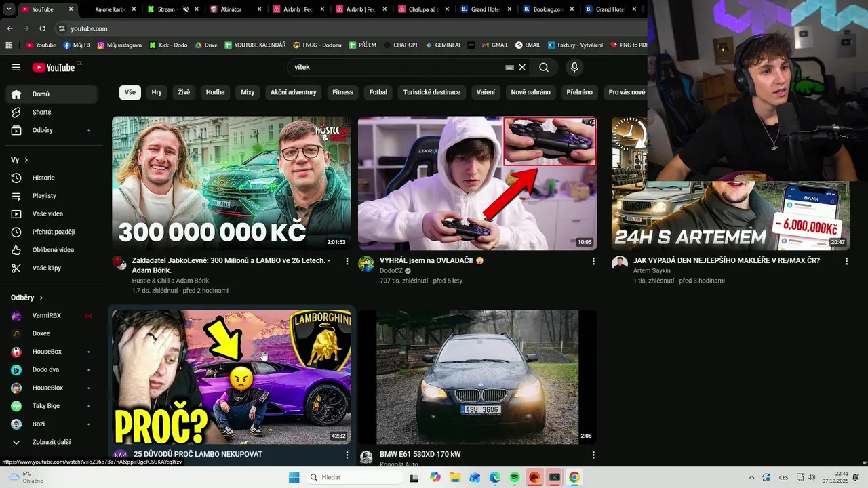The width and height of the screenshot is (868, 488).
Task: Open Odběry subscriptions in the sidebar
Action: click(x=52, y=130)
